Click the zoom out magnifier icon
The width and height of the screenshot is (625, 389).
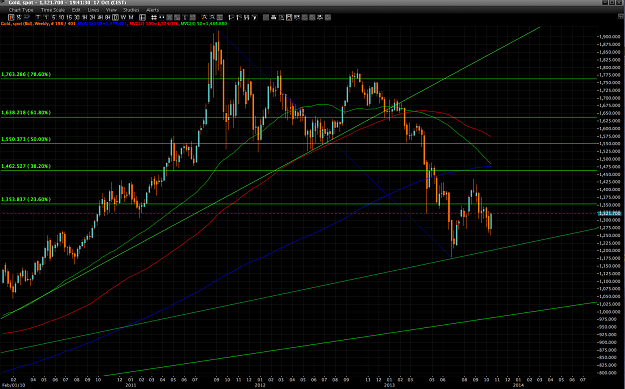pyautogui.click(x=212, y=18)
